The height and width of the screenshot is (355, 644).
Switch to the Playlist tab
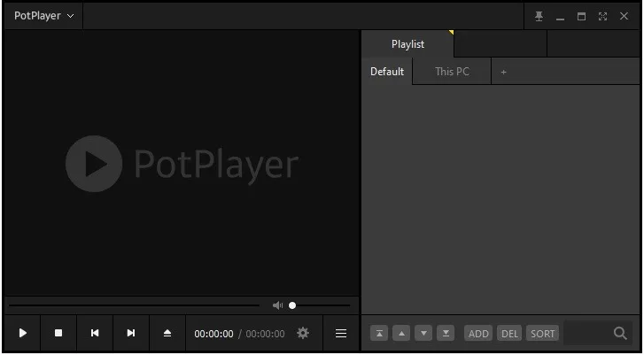point(407,44)
